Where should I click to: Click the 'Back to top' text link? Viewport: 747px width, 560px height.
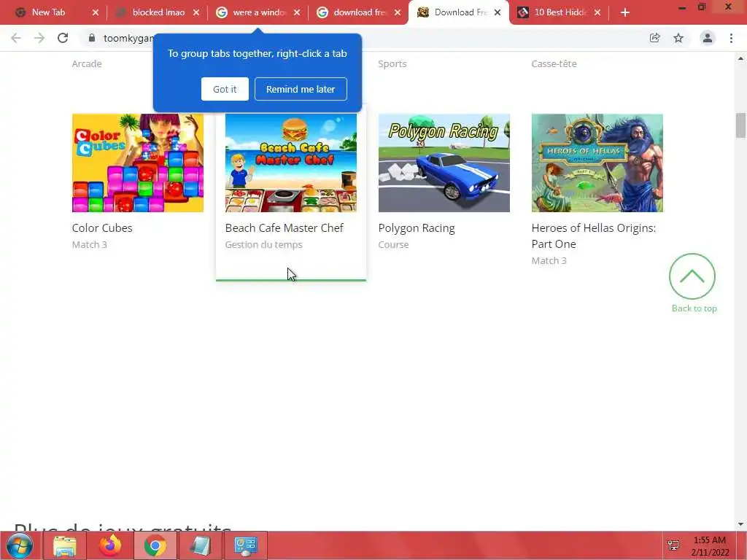pos(694,308)
